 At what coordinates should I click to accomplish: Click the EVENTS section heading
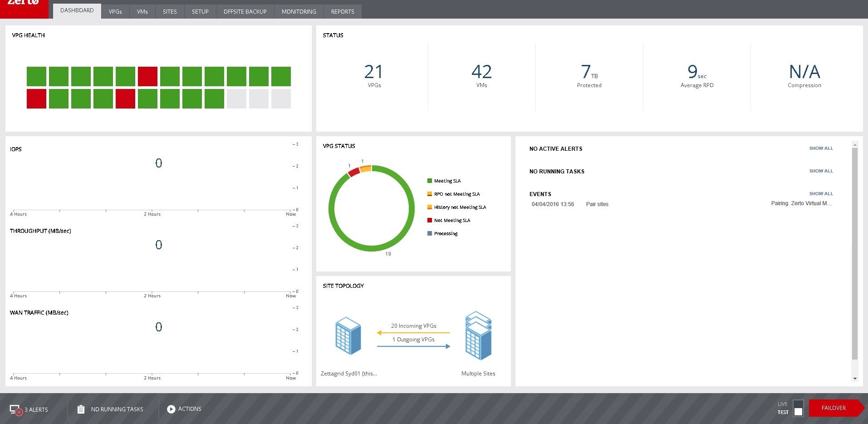coord(540,194)
